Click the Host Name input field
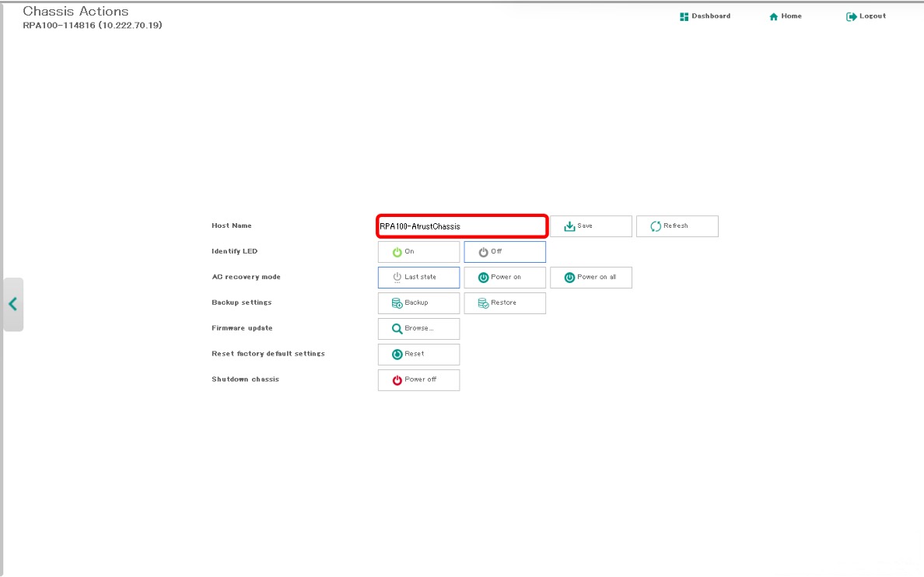The height and width of the screenshot is (577, 924). click(462, 226)
